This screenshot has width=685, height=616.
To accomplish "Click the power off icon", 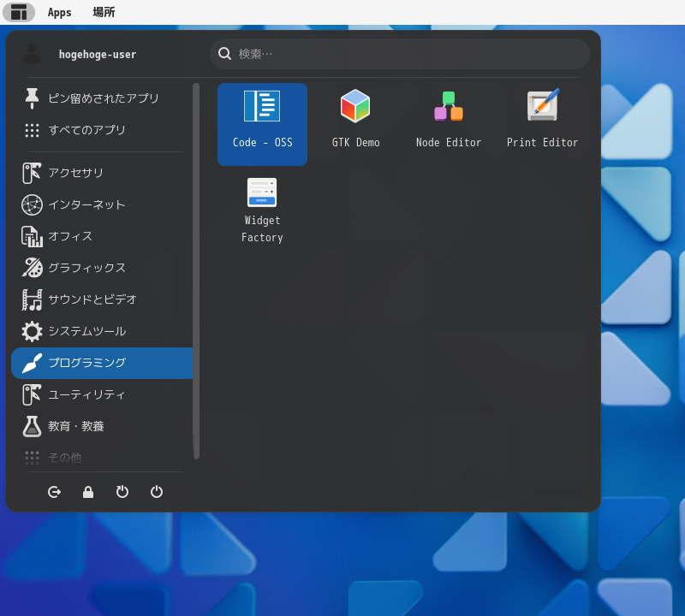I will [157, 492].
